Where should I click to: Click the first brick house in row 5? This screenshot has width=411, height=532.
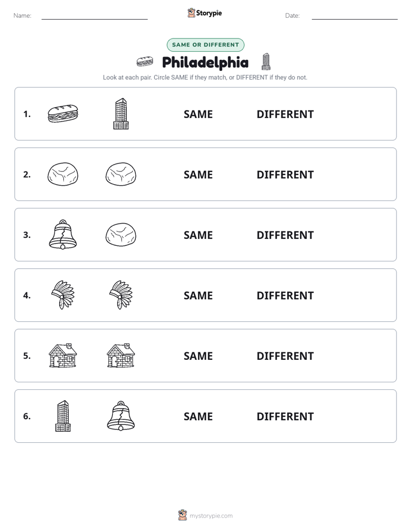pyautogui.click(x=63, y=355)
